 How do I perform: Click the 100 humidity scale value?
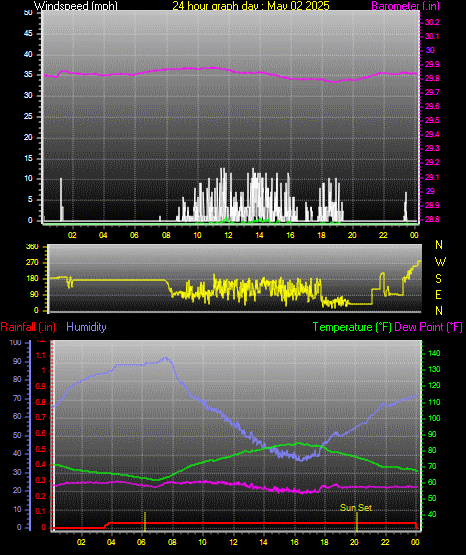pos(15,342)
